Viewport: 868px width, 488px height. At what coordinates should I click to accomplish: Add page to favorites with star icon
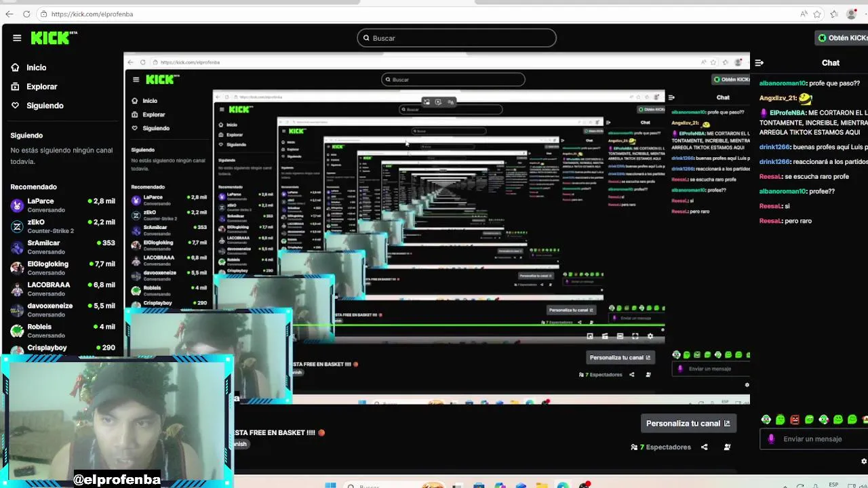click(x=818, y=14)
